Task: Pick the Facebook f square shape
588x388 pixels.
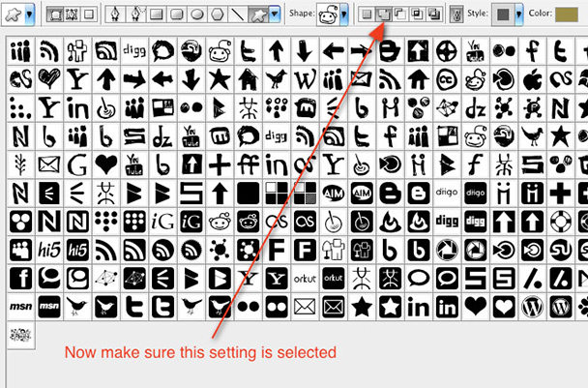Action: (20, 279)
